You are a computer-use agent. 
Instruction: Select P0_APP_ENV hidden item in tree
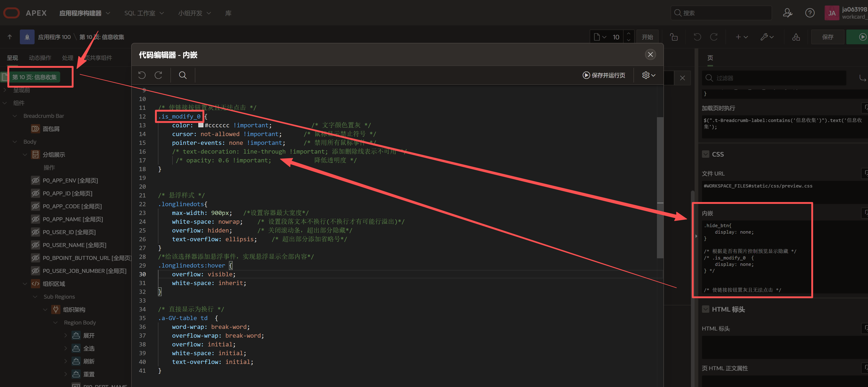(x=70, y=181)
